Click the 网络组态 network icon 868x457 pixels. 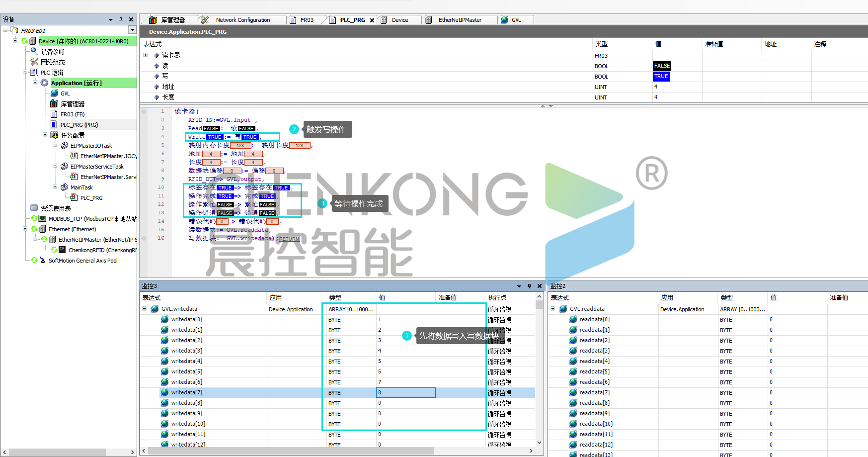click(x=34, y=62)
